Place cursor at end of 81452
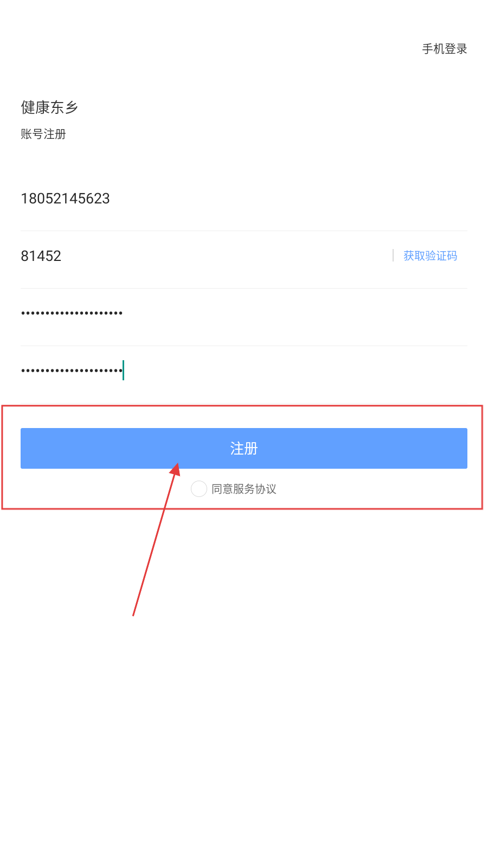The image size is (488, 868). 62,256
